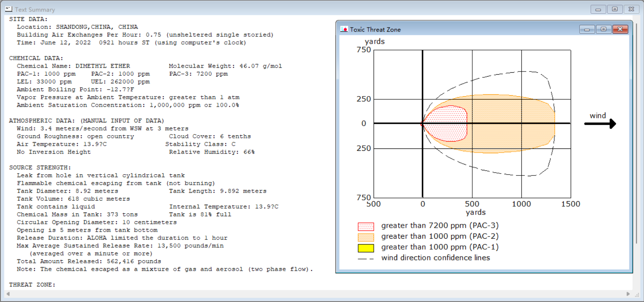Click 'Ambient Boiling Point' line
The height and width of the screenshot is (302, 644).
[x=75, y=89]
